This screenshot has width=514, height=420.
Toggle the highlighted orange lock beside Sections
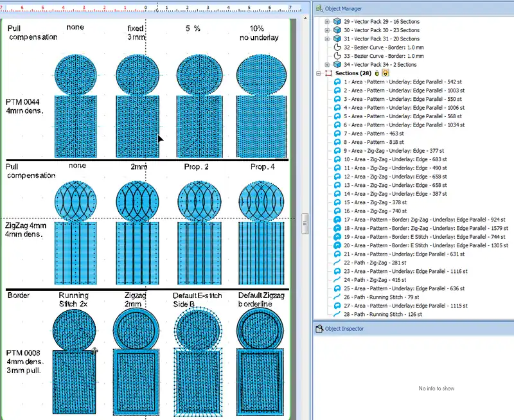pos(384,73)
